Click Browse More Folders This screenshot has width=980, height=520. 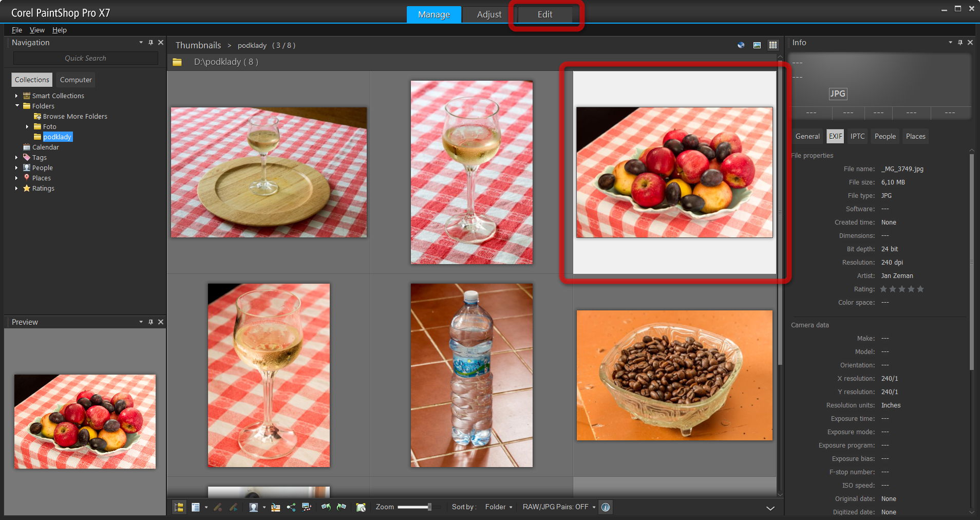(x=75, y=117)
